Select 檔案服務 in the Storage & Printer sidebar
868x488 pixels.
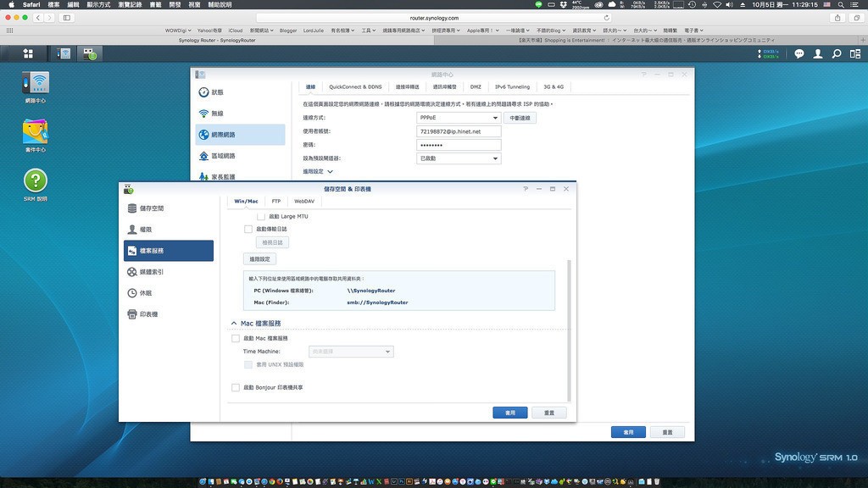pyautogui.click(x=169, y=251)
